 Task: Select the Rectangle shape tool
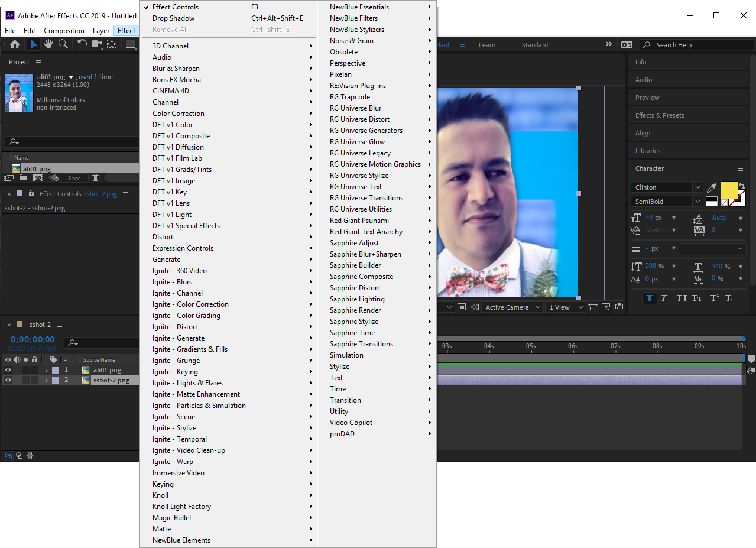coord(131,44)
